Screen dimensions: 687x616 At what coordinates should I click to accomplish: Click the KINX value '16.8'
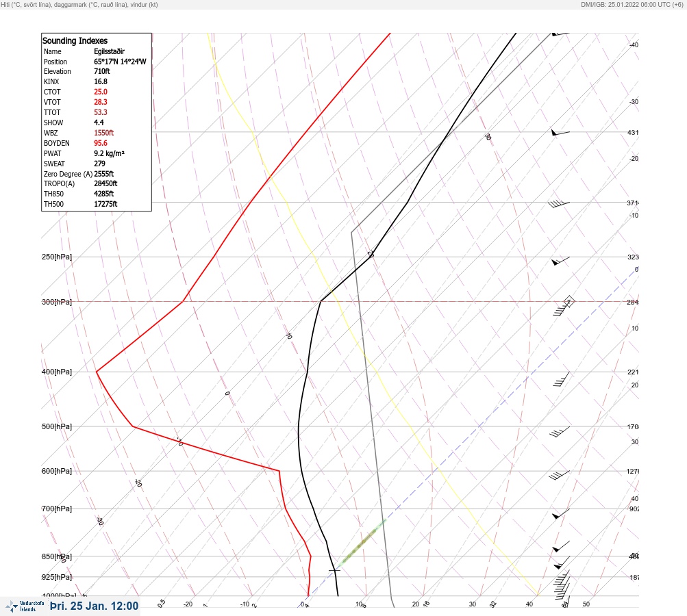tap(100, 81)
